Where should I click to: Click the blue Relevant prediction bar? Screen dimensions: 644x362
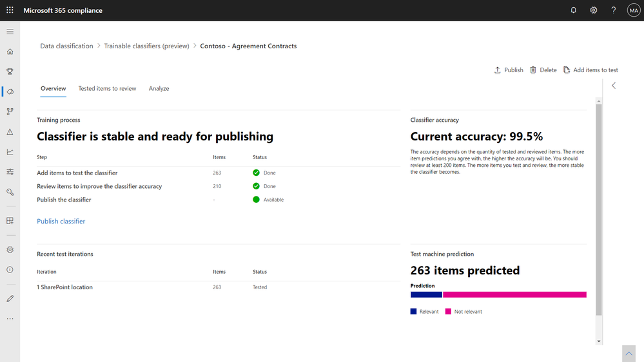coord(426,295)
